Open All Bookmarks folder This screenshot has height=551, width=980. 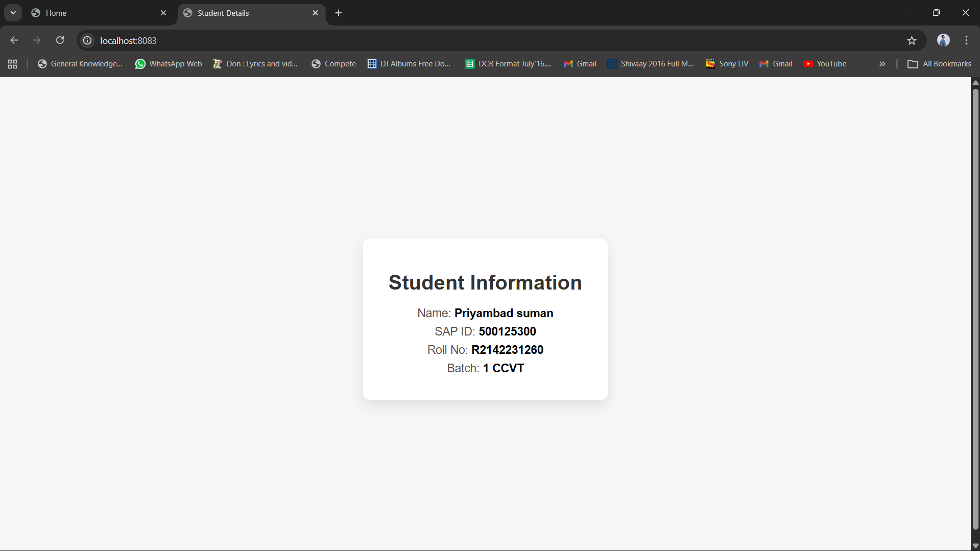click(939, 64)
